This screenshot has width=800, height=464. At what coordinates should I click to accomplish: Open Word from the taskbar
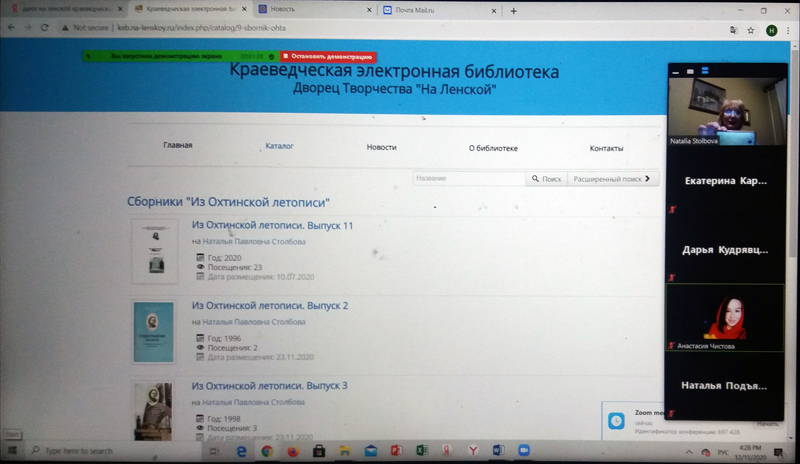click(498, 450)
